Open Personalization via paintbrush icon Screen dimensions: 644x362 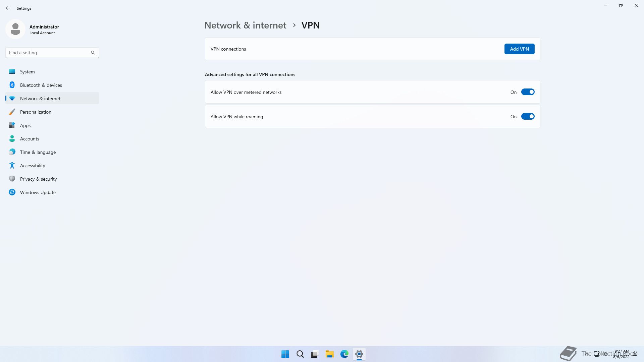tap(12, 112)
